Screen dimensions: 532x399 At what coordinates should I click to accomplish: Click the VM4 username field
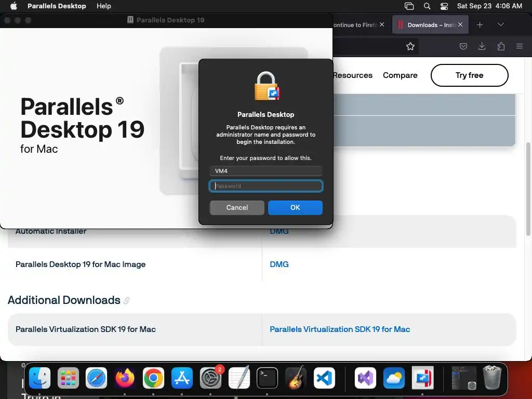pos(265,170)
